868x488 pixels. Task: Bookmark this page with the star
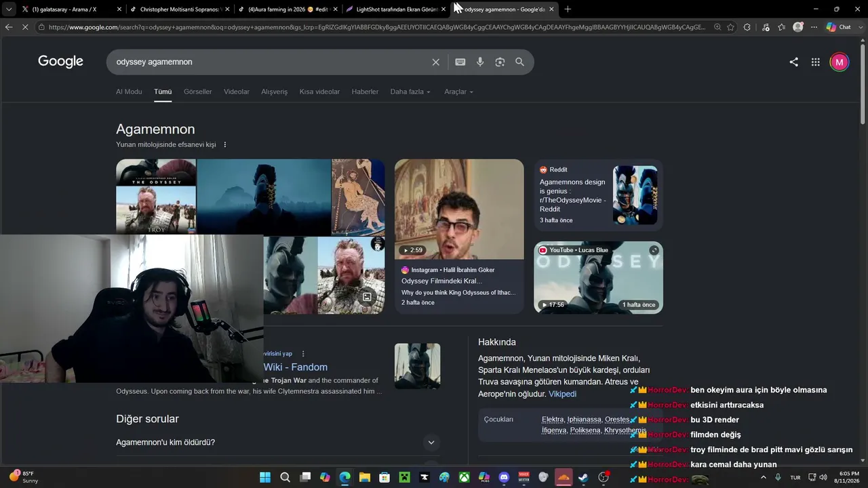(x=731, y=27)
